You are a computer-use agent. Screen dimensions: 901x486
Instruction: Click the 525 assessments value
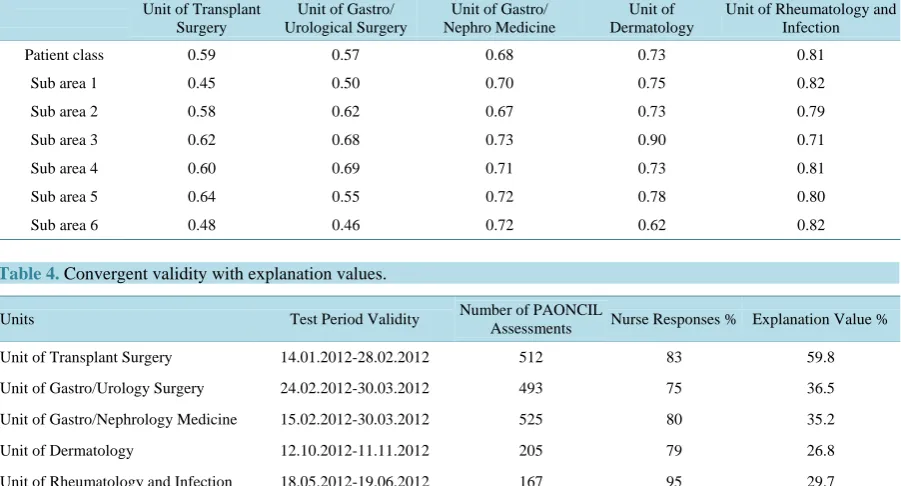tap(530, 419)
